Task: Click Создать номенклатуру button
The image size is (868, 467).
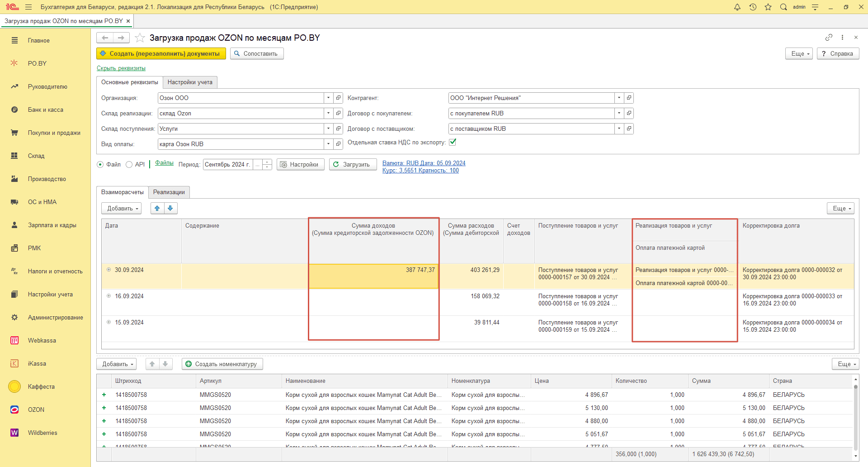Action: pos(222,364)
